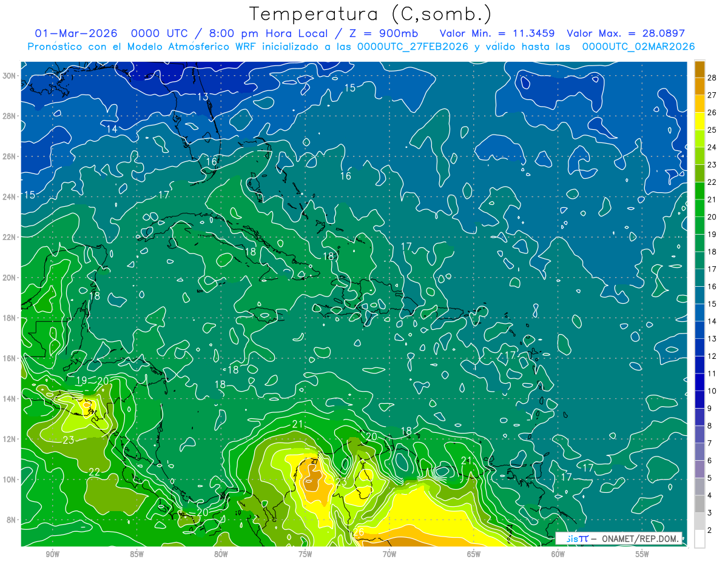Image resolution: width=728 pixels, height=562 pixels.
Task: Click the 'ONAMET/REP.DOM.' credit label
Action: click(x=641, y=538)
